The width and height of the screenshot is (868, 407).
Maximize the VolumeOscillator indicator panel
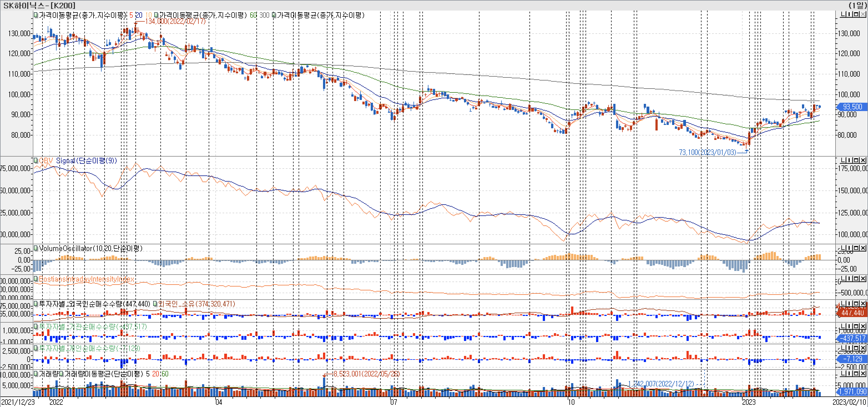tap(856, 248)
